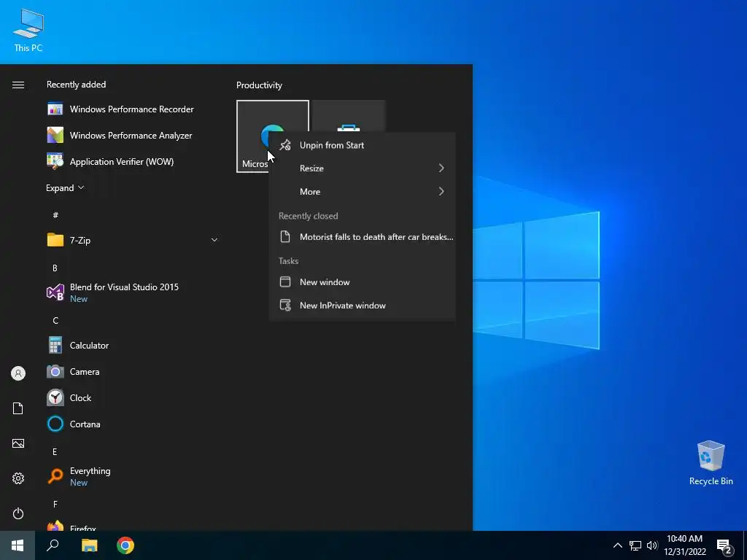
Task: Select Unpin from Start
Action: 363,145
